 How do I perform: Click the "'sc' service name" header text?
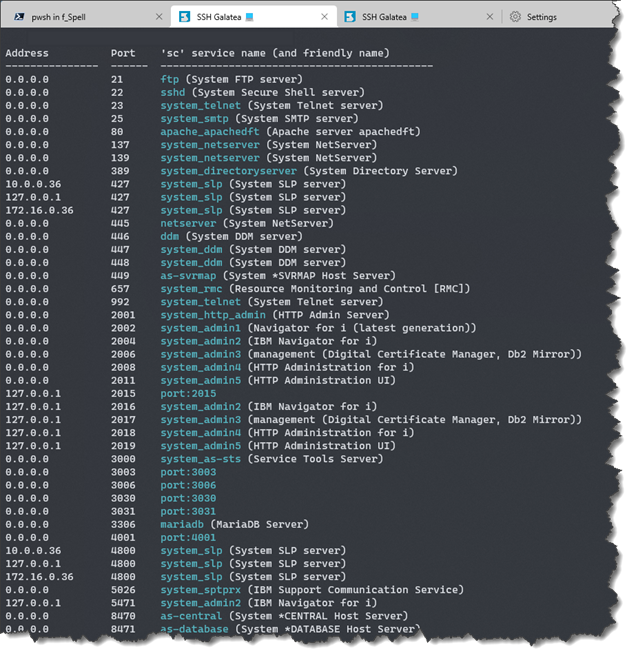pos(213,53)
